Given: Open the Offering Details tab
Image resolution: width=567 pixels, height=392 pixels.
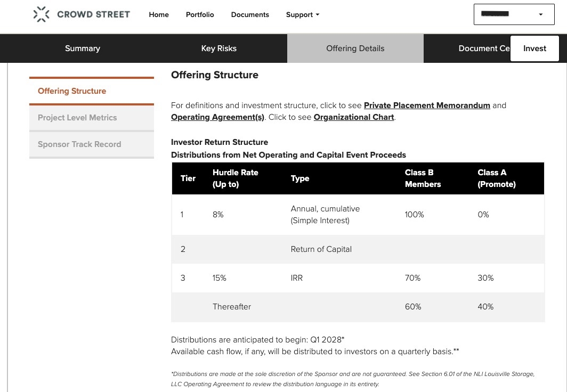Looking at the screenshot, I should click(x=355, y=48).
